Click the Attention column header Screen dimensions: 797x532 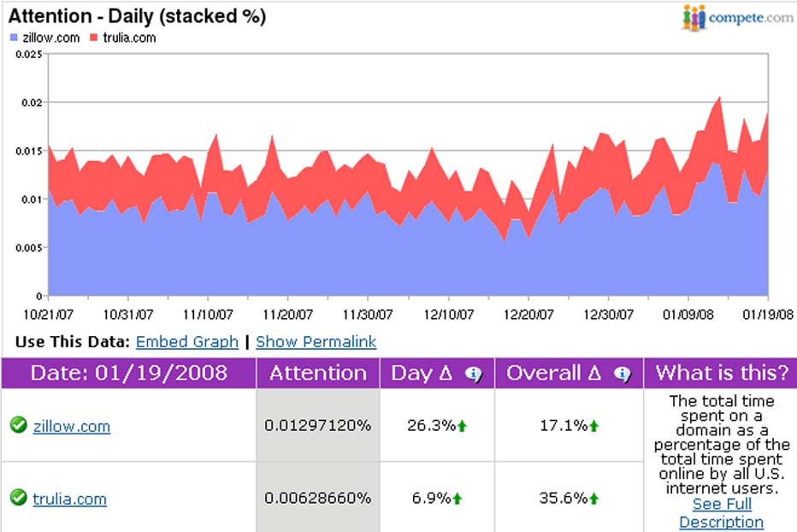coord(318,373)
